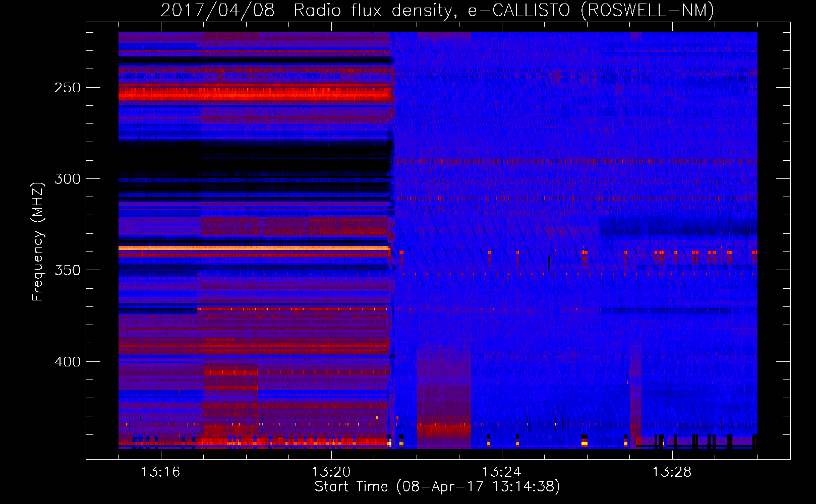Click the "Start Time (08-Apr-17 13:14:38)" label
This screenshot has width=816, height=504.
pos(437,487)
